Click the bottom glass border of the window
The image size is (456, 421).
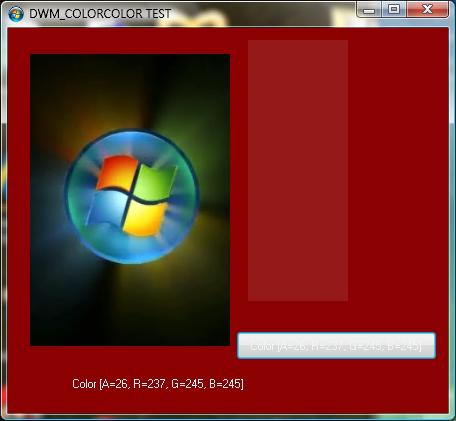coord(228,417)
